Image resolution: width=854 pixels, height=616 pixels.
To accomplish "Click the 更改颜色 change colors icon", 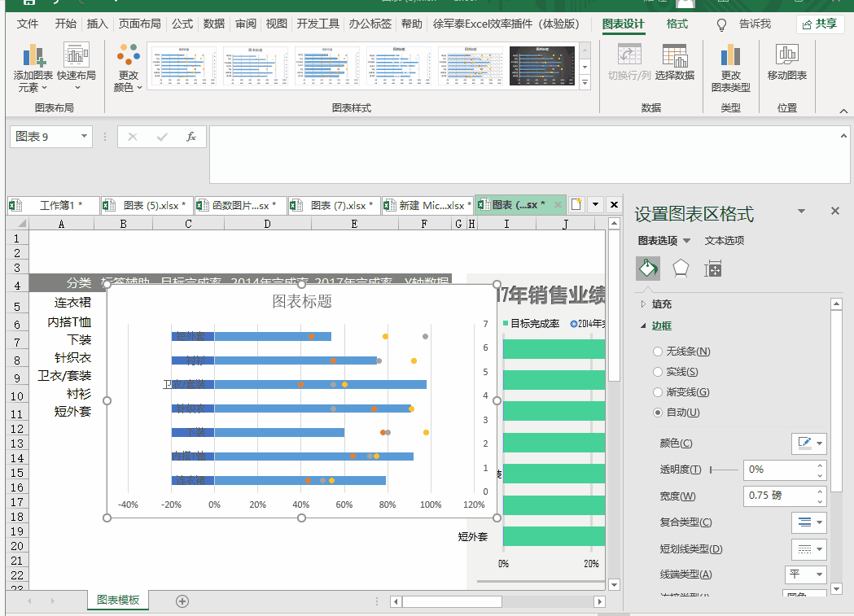I will 128,59.
